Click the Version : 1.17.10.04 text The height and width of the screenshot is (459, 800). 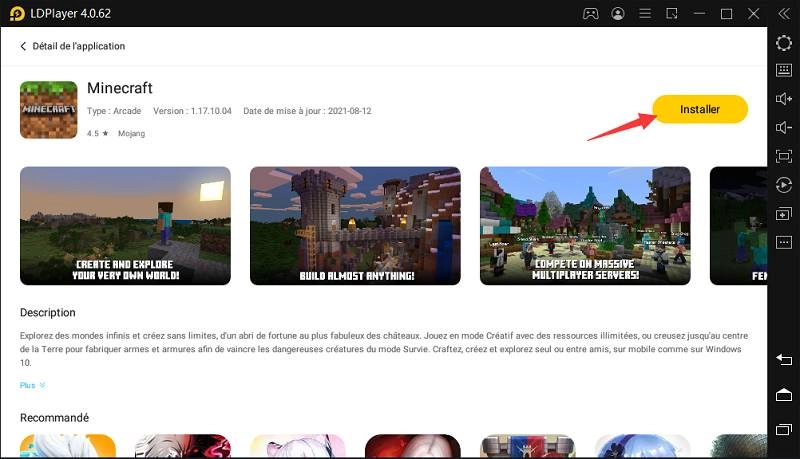pyautogui.click(x=192, y=111)
